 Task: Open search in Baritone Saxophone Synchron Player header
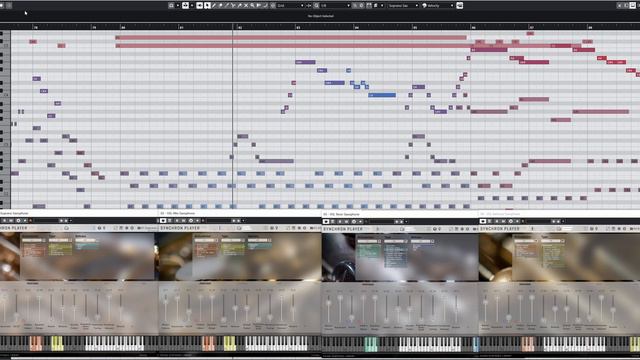[x=559, y=229]
